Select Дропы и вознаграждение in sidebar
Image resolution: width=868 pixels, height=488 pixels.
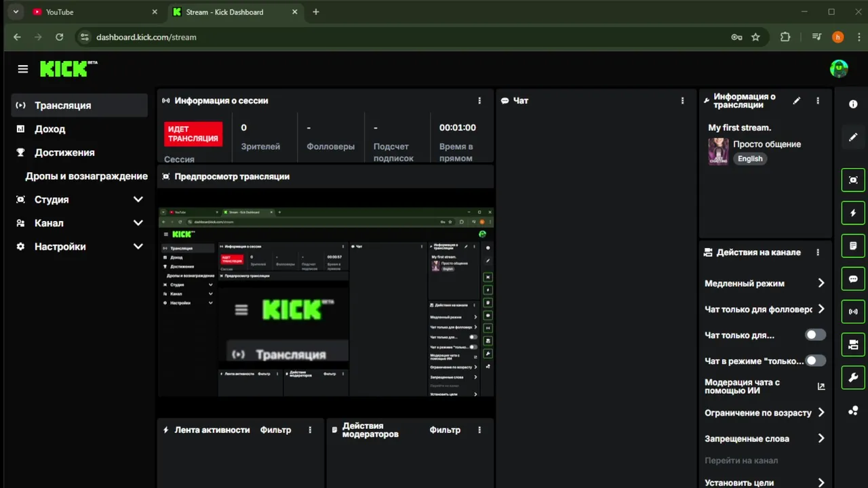coord(86,176)
